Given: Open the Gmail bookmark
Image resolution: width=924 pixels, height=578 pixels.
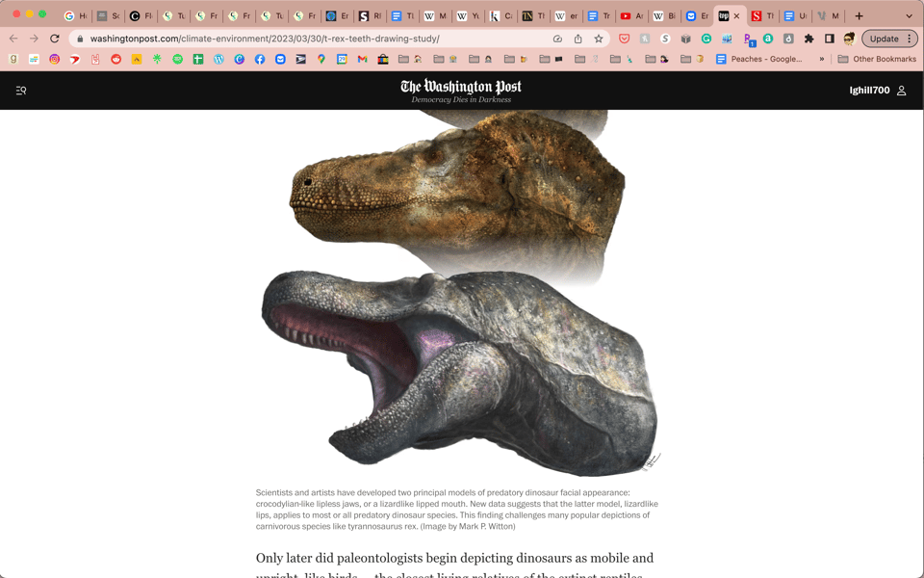Looking at the screenshot, I should point(362,59).
